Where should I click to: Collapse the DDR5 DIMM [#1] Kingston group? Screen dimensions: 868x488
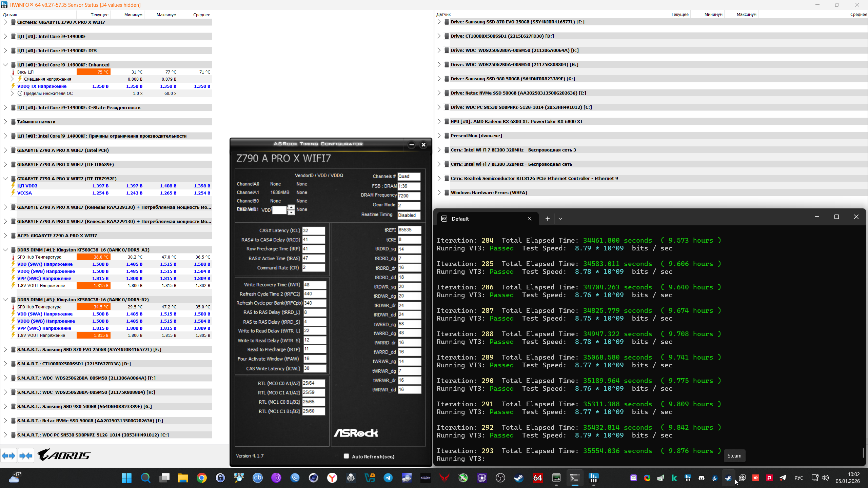click(5, 250)
